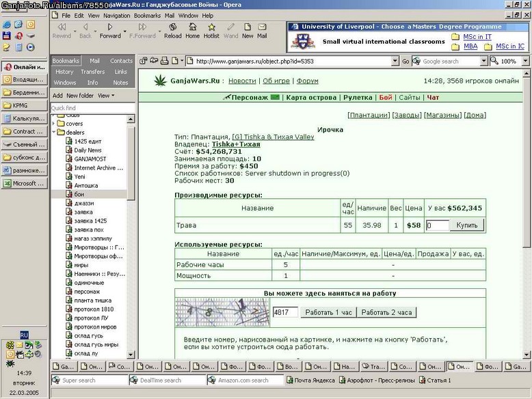532x399 pixels.
Task: Collapse the dealers bookmark folder
Action: pyautogui.click(x=53, y=133)
